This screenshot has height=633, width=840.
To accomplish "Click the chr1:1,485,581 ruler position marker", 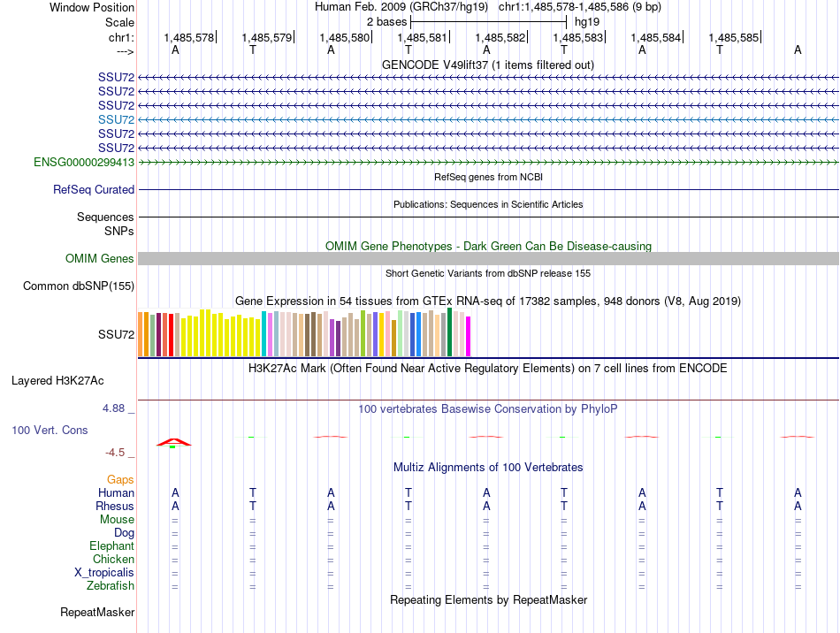I will pos(424,37).
